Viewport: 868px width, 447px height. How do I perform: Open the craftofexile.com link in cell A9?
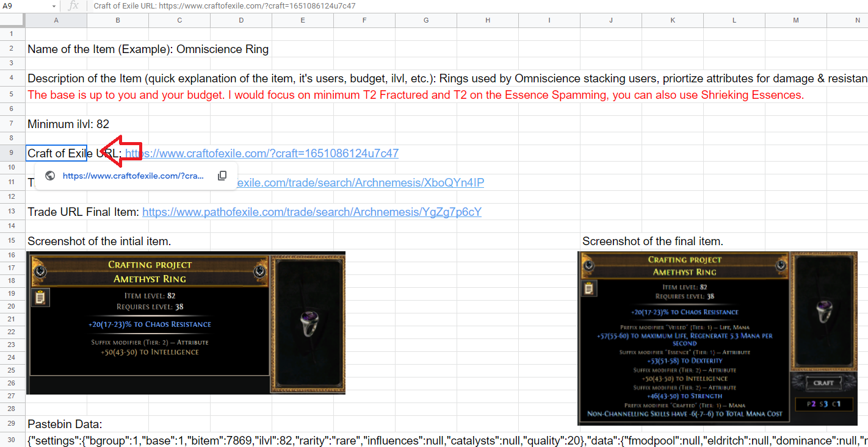click(x=262, y=153)
